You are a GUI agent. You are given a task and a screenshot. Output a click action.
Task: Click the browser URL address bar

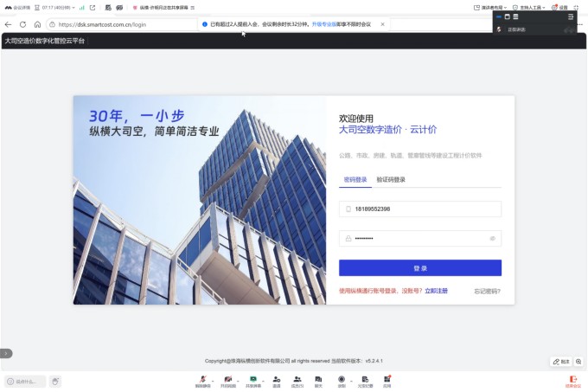[122, 24]
